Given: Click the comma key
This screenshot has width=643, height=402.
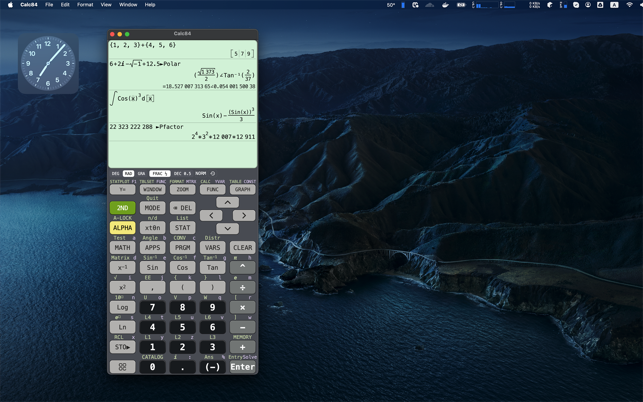Looking at the screenshot, I should tap(153, 288).
